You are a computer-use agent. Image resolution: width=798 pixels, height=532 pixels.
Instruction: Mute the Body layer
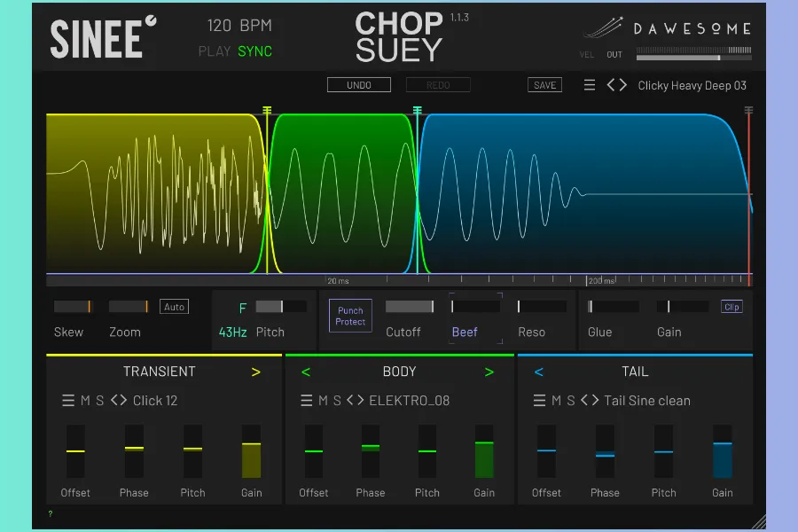(x=323, y=401)
